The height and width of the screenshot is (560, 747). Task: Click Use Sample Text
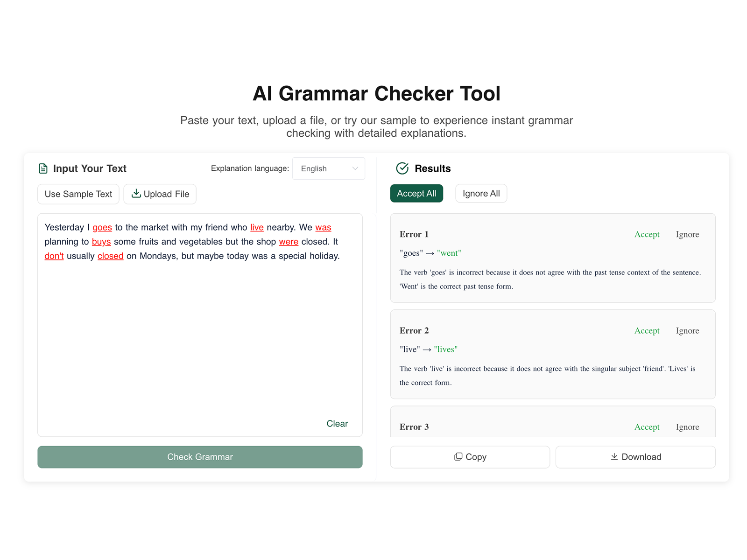point(78,194)
